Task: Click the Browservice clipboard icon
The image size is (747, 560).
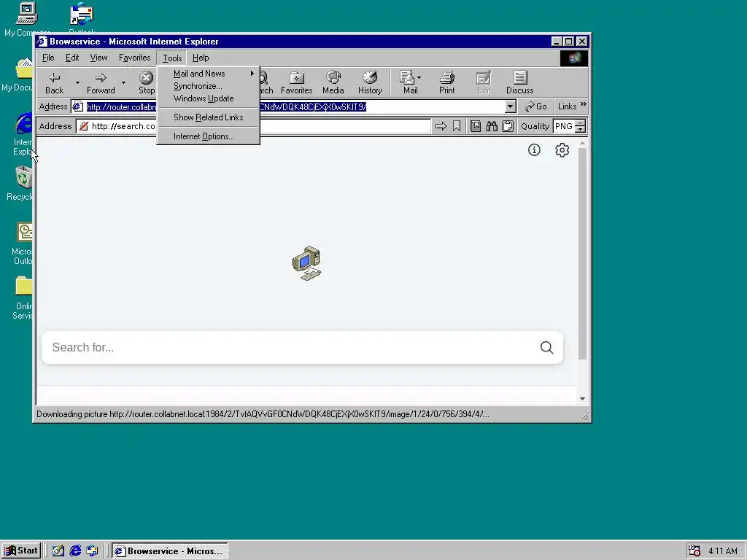Action: coord(508,126)
